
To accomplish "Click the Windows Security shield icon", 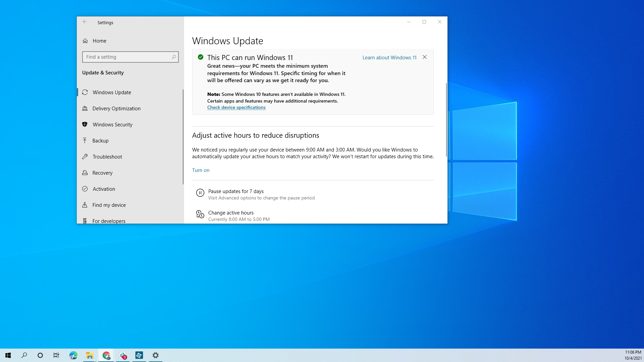I will click(85, 124).
